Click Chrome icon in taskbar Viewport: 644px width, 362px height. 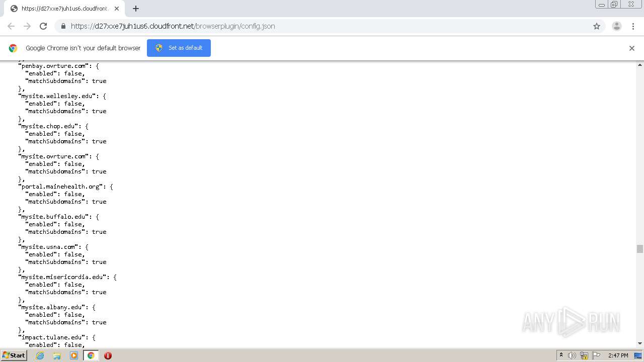91,355
